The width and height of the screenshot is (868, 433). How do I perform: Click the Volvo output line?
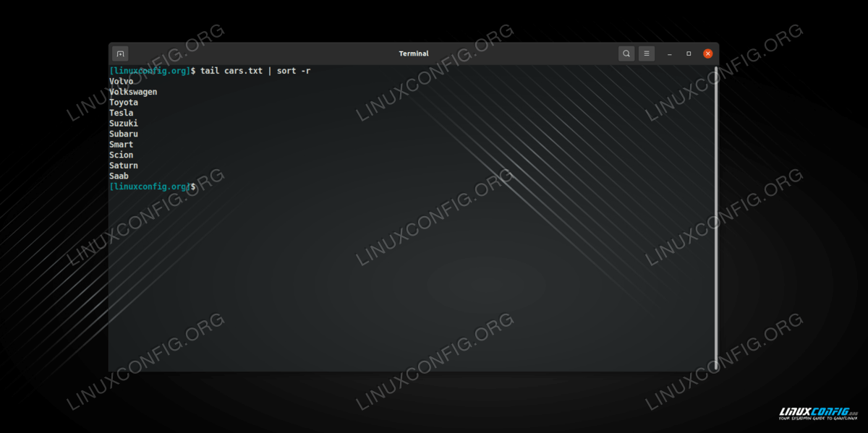[122, 82]
